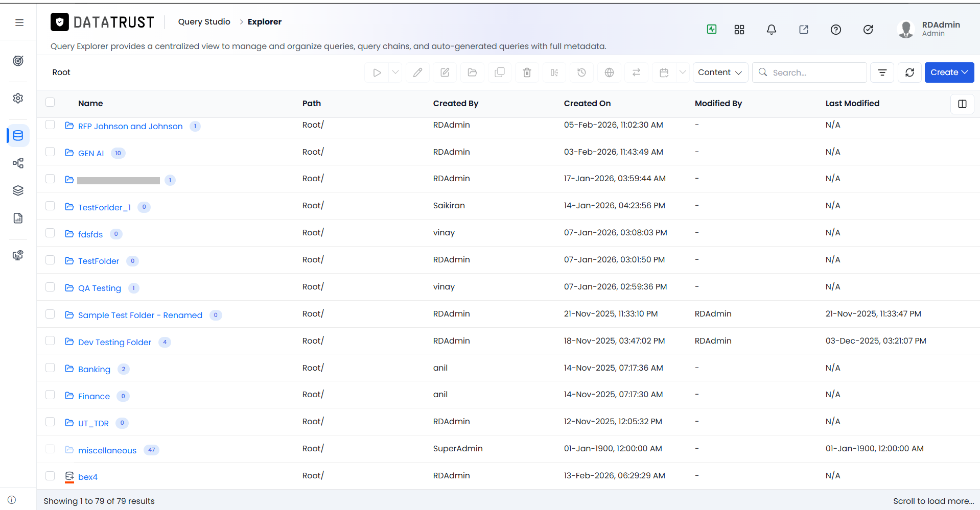The image size is (980, 510).
Task: Open the monitor view sidebar icon
Action: pyautogui.click(x=18, y=255)
